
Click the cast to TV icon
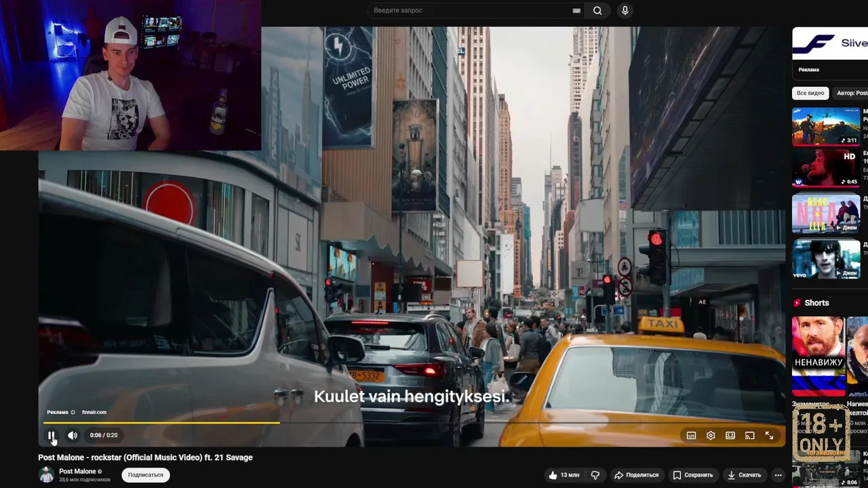coord(749,436)
